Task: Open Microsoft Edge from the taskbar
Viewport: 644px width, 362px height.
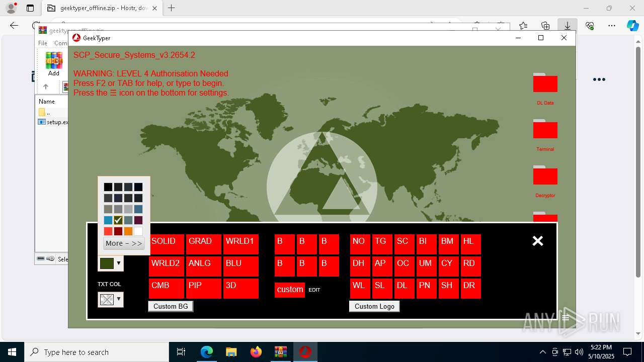Action: 207,352
